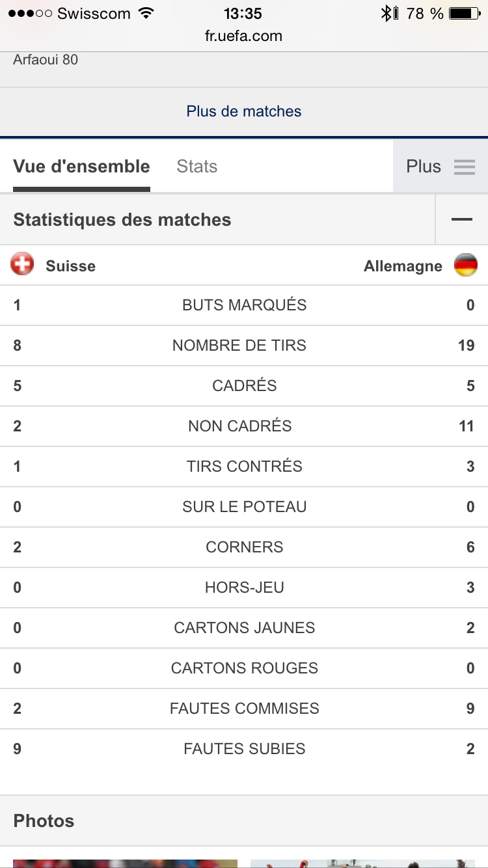Viewport: 488px width, 868px height.
Task: Tap the BUTS MARQUÉS statistics row
Action: (x=244, y=305)
